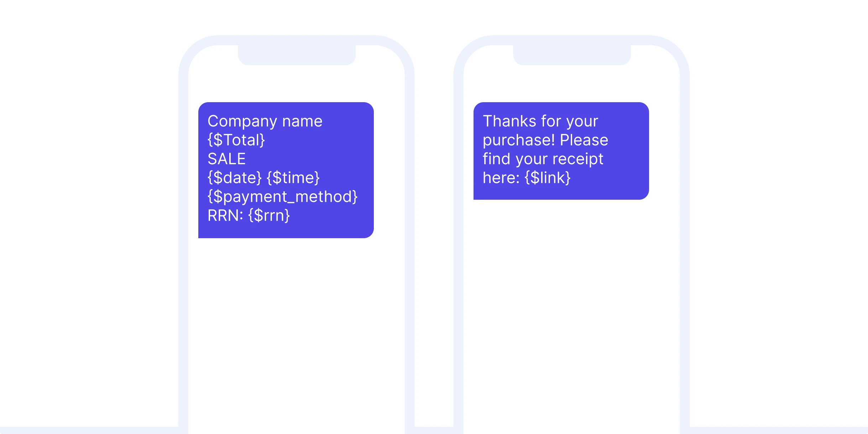This screenshot has width=868, height=434.
Task: Click the "RRN:" label
Action: [x=225, y=216]
